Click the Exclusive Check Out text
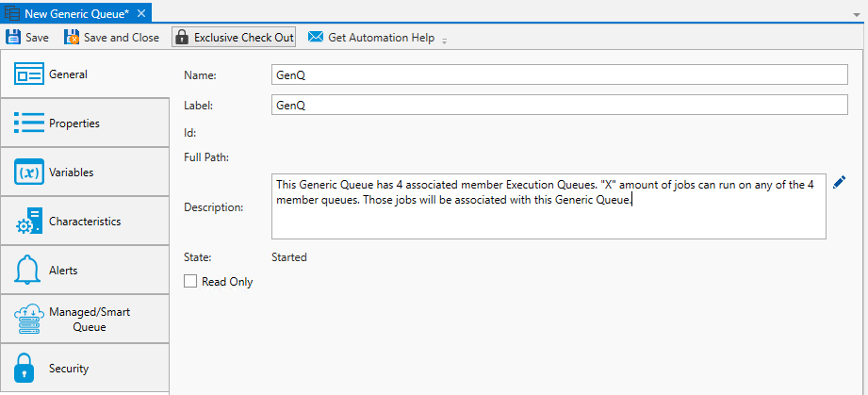 pyautogui.click(x=243, y=38)
